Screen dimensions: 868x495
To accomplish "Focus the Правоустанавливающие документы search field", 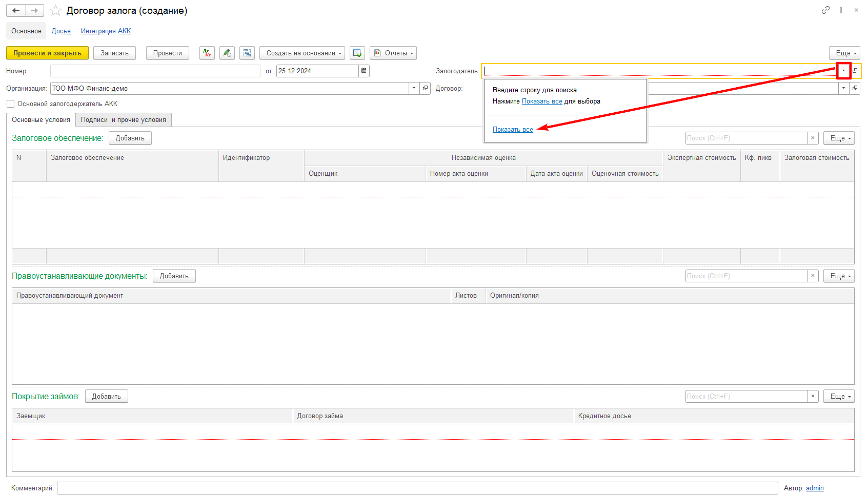I will 746,276.
